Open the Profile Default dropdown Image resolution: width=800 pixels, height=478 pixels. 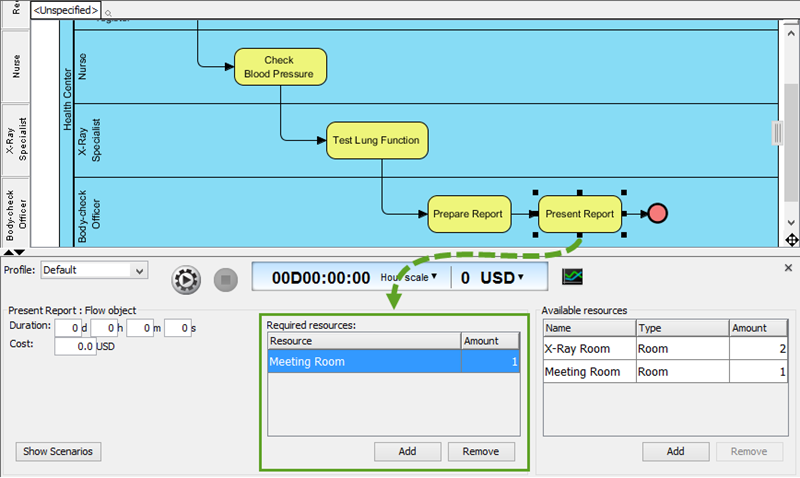(x=95, y=270)
